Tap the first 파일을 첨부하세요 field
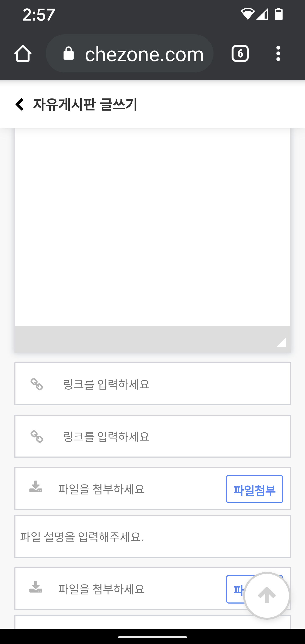 (120, 489)
